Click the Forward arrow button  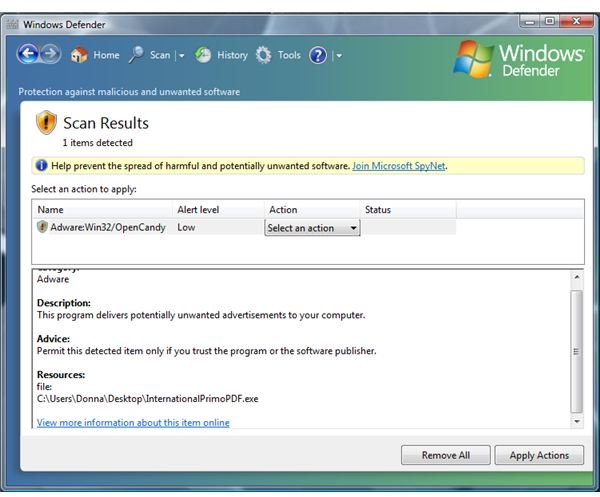click(51, 54)
